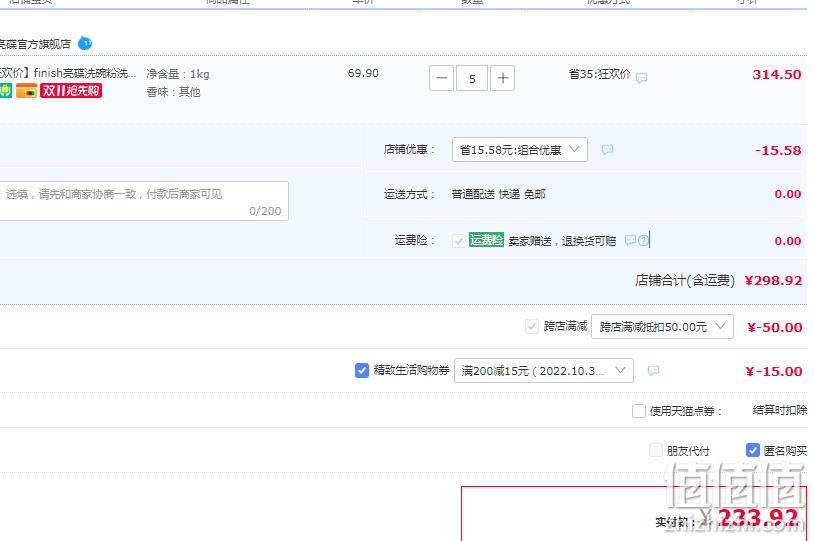The width and height of the screenshot is (814, 541).
Task: Click info bubble beside 店铺优惠 dropdown
Action: [607, 150]
